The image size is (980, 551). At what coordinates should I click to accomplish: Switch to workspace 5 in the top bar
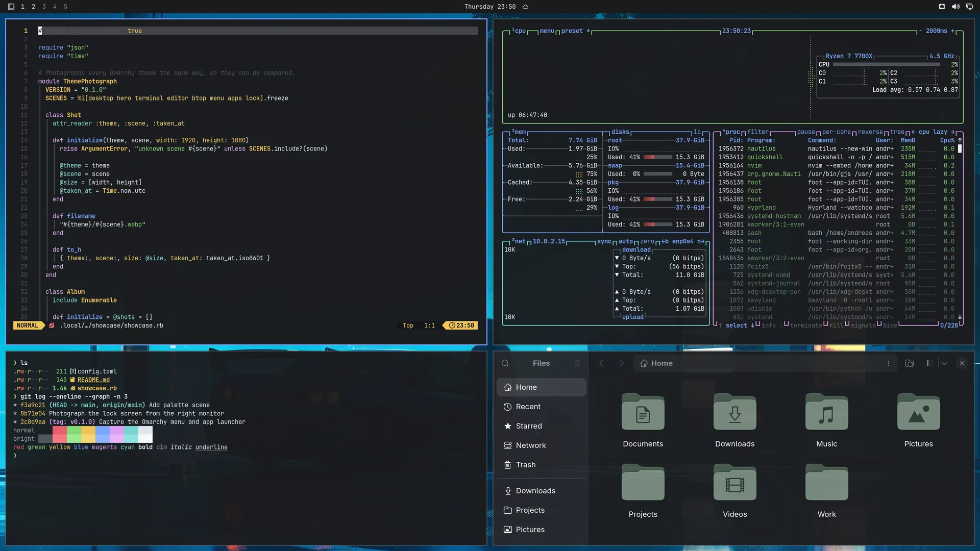pos(65,7)
